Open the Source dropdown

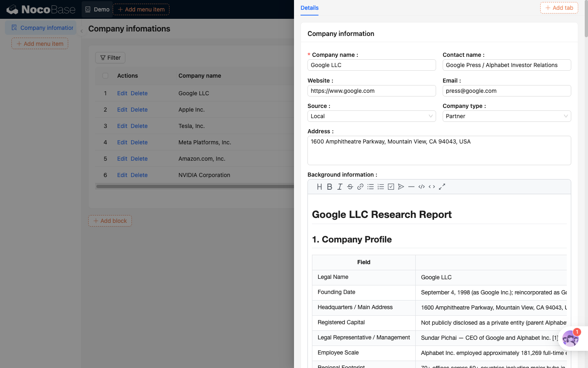coord(372,116)
